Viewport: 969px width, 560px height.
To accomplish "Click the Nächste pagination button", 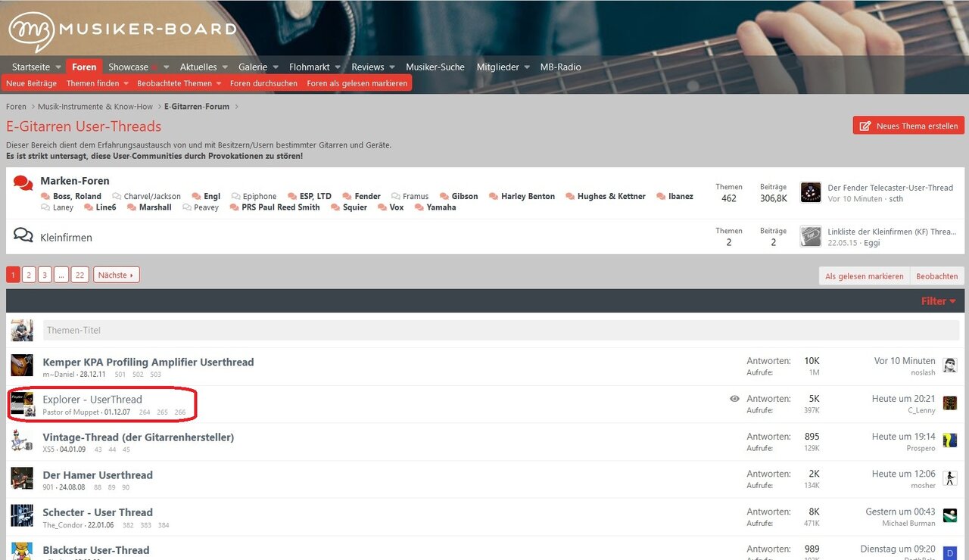I will pyautogui.click(x=117, y=275).
